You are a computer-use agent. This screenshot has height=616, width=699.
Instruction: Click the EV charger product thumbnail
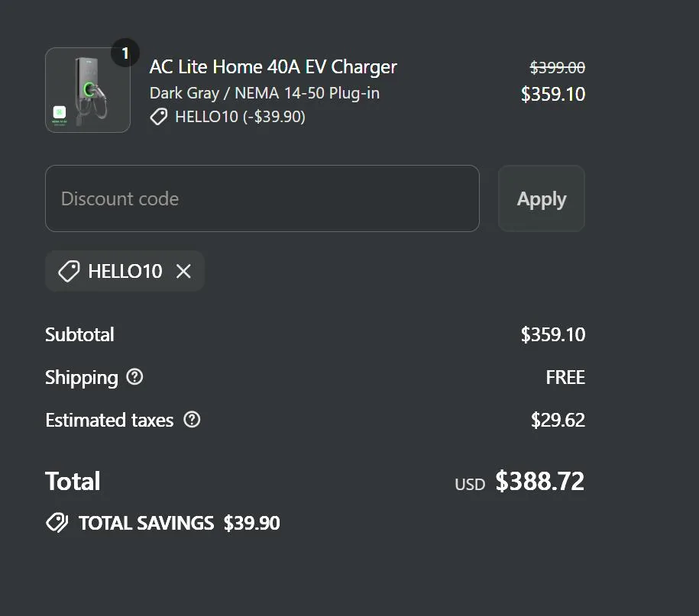pos(88,90)
